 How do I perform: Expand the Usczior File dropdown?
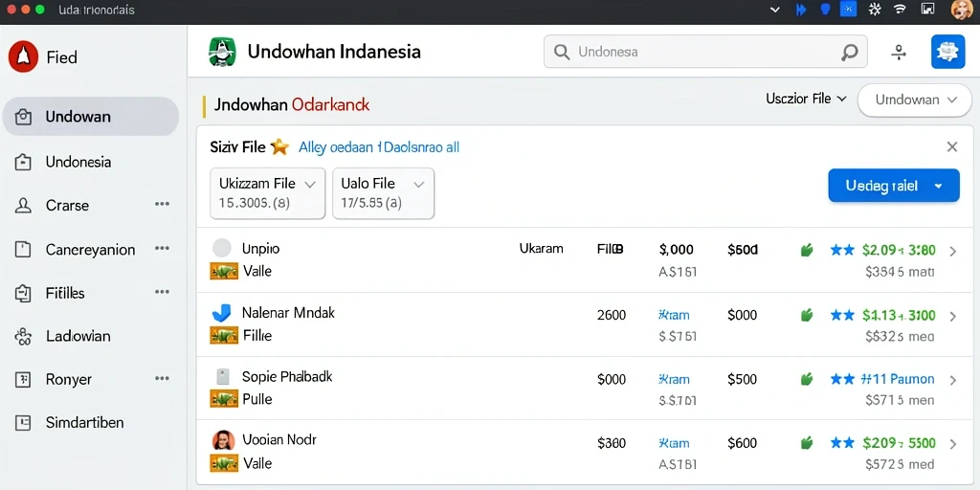806,99
